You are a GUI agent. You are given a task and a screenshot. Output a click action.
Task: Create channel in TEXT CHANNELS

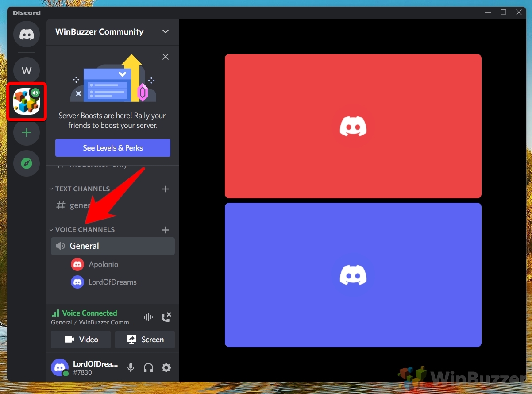[x=166, y=189]
